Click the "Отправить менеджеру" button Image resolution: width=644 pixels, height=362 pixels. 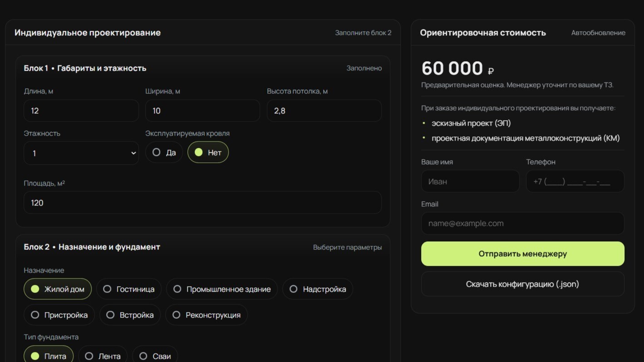point(522,254)
